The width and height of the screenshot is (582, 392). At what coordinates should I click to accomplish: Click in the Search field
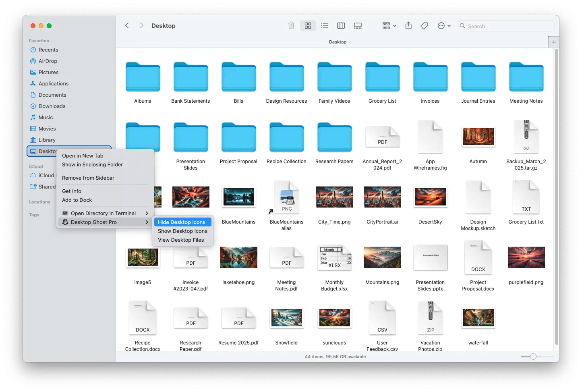click(x=506, y=26)
